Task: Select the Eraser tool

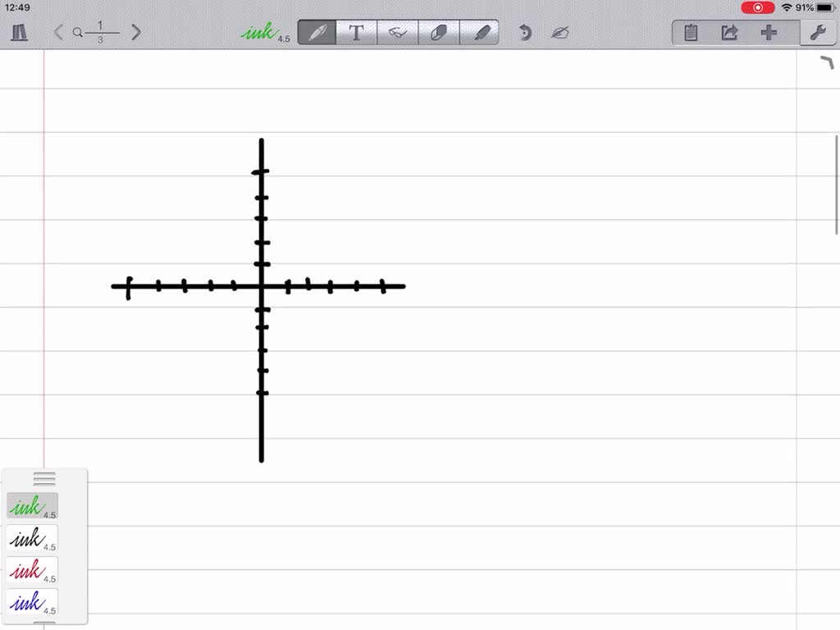Action: coord(441,32)
